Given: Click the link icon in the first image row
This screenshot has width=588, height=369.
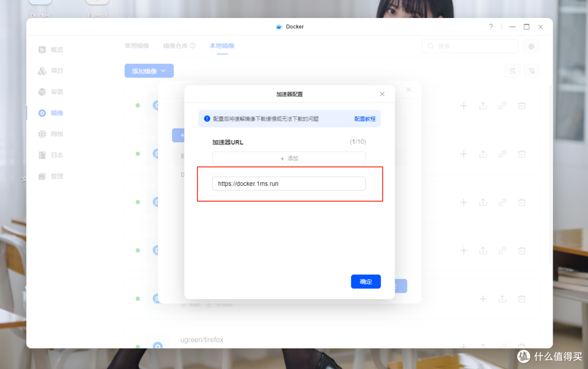Looking at the screenshot, I should pyautogui.click(x=503, y=106).
